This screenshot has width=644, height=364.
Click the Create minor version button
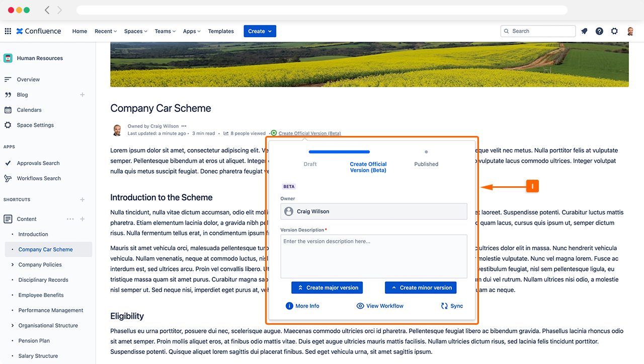point(421,287)
